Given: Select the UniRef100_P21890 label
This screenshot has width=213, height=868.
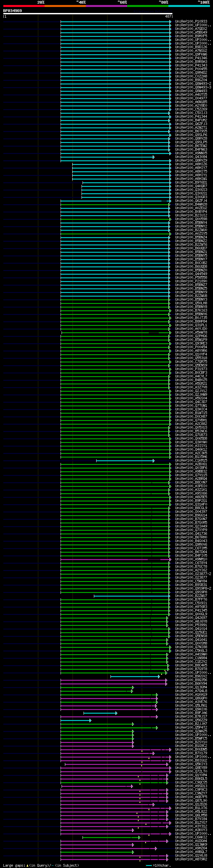Looking at the screenshot, I should pyautogui.click(x=191, y=281).
